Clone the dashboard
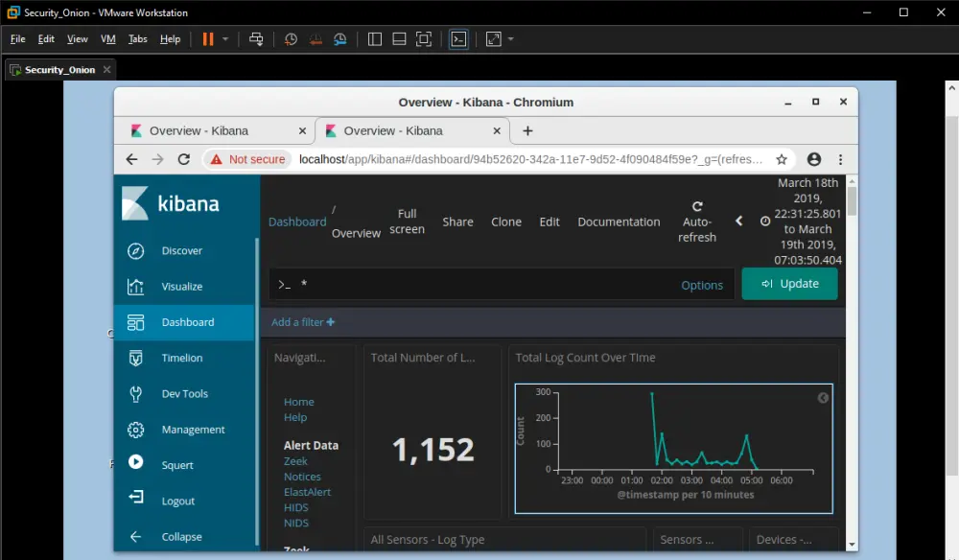The width and height of the screenshot is (959, 560). [506, 222]
